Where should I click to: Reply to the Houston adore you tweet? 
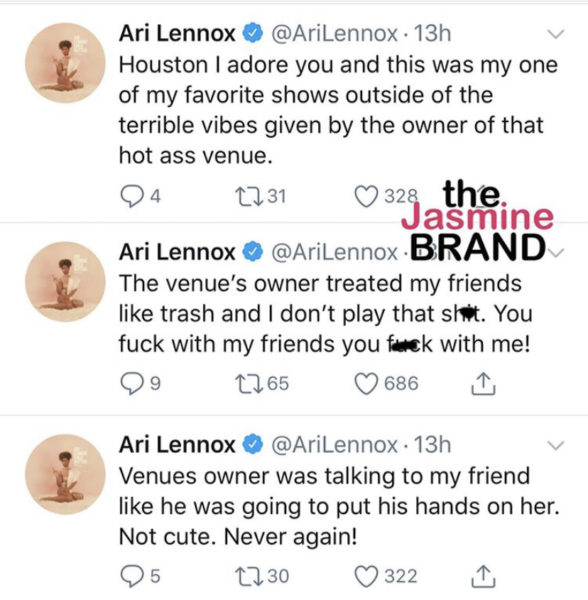click(x=131, y=196)
